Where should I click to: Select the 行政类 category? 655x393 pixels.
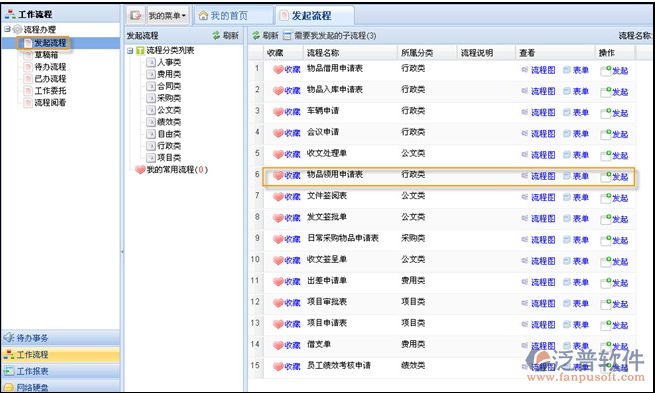coord(169,146)
